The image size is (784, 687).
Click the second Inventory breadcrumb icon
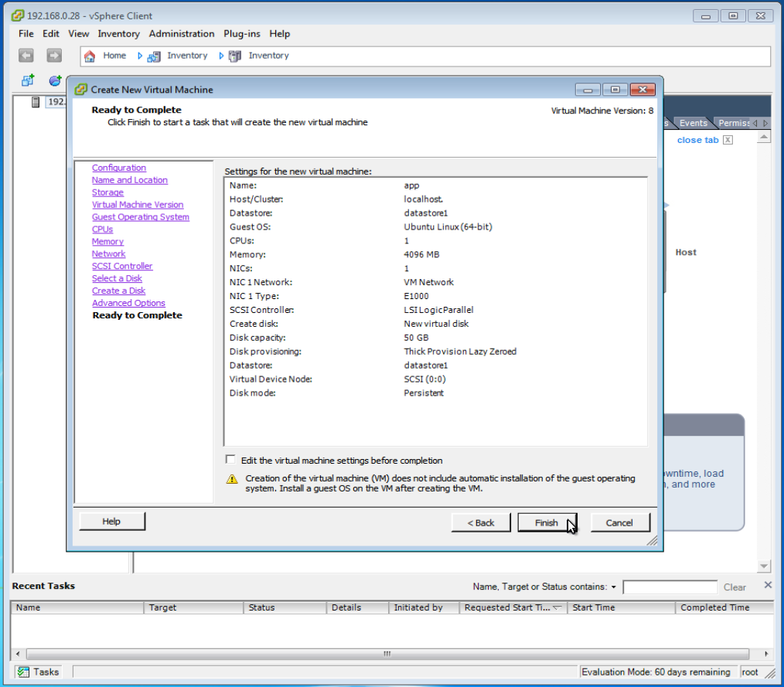(x=235, y=56)
